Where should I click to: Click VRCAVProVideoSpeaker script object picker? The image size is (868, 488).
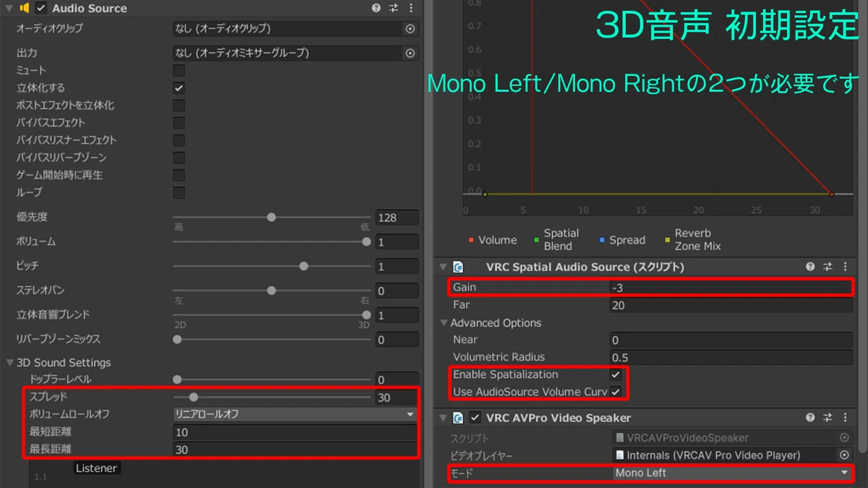click(844, 437)
